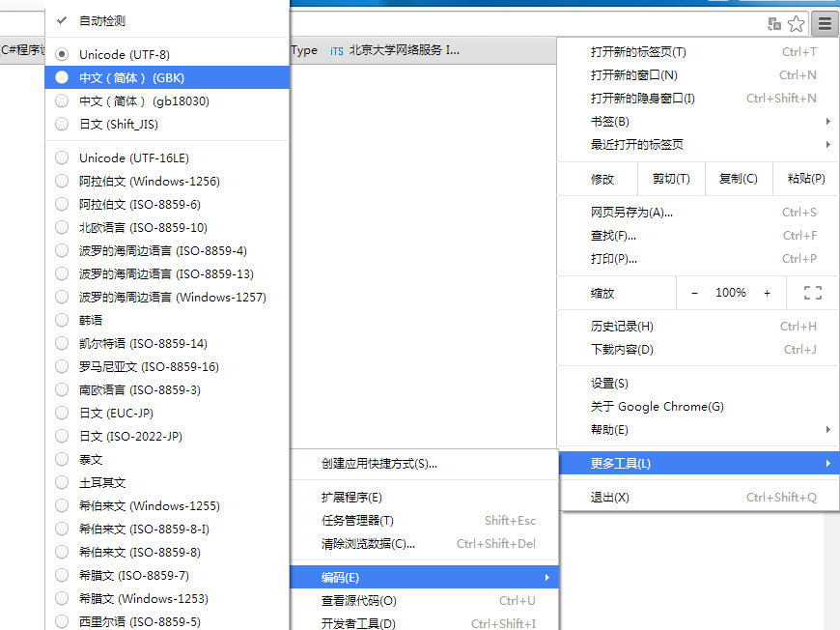Select 中文(简体) (gb18030) encoding
This screenshot has height=630, width=840.
click(x=167, y=100)
